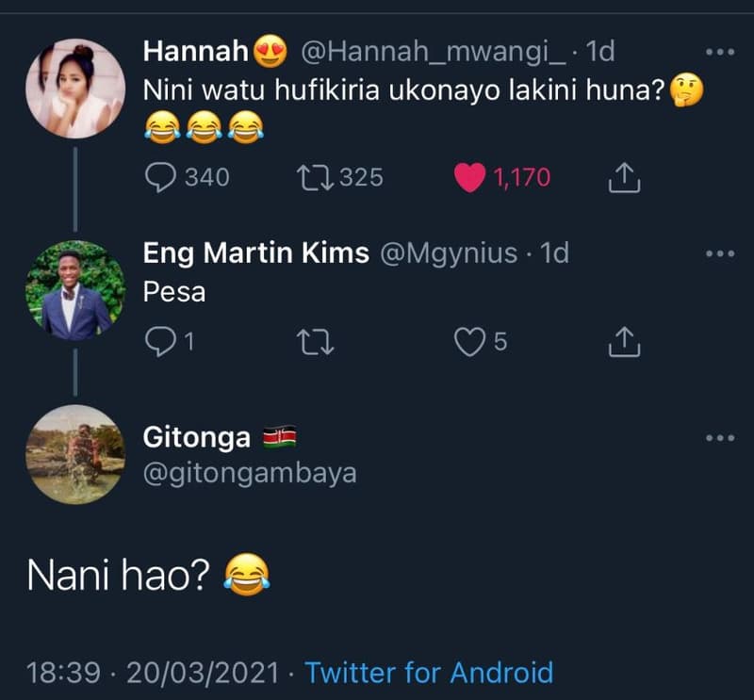The height and width of the screenshot is (700, 754).
Task: Open Gitonga's profile picture
Action: click(76, 454)
